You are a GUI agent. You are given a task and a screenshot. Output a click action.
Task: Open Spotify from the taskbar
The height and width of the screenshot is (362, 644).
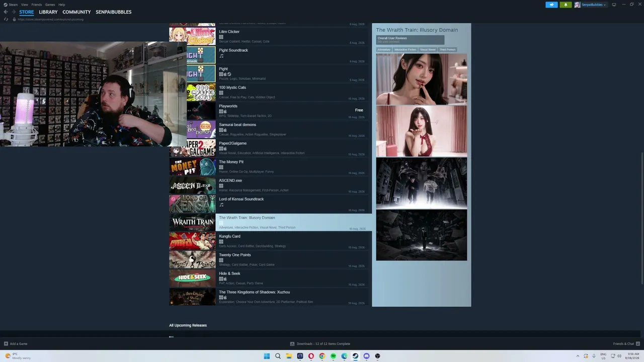tap(333, 356)
